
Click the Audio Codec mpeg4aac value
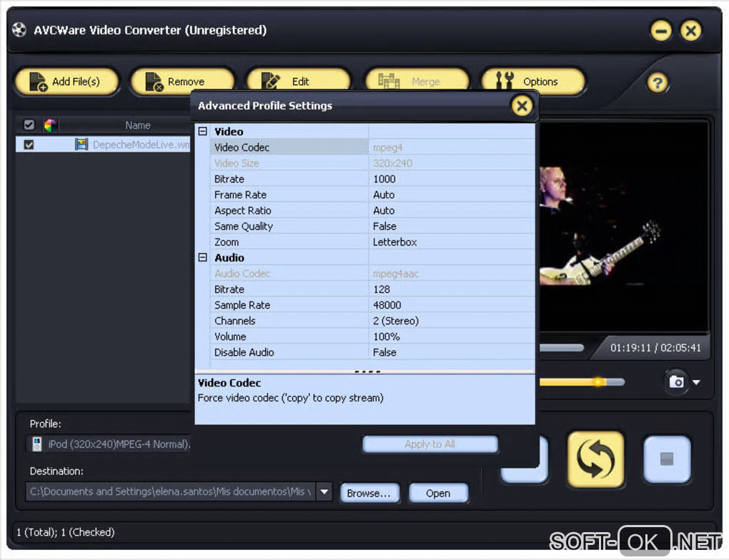click(452, 274)
